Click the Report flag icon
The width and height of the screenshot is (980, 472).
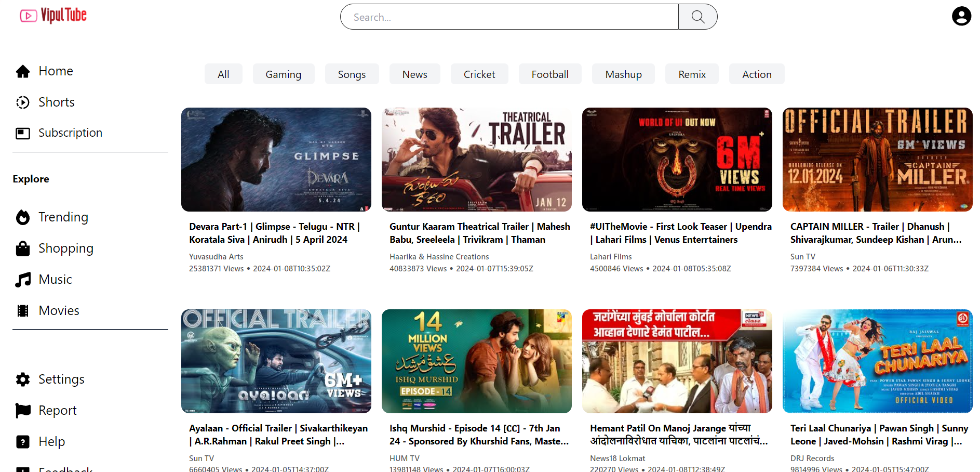point(23,411)
